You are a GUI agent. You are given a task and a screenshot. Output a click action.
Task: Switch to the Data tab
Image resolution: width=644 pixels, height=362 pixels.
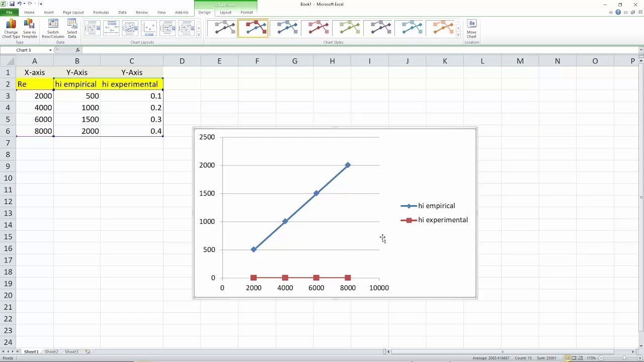pos(122,12)
